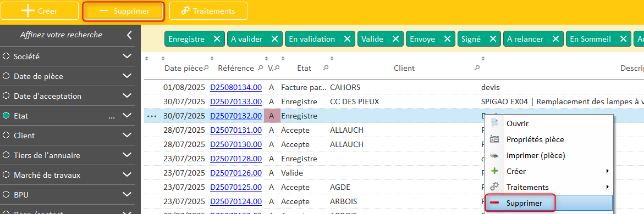Viewport: 644px width, 214px height.
Task: Search in the Client column magnifier
Action: 477,67
